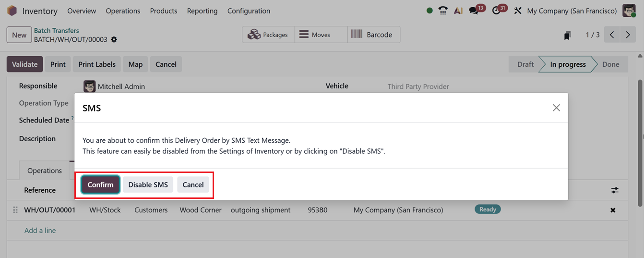Click the Barcode smart button
The width and height of the screenshot is (644, 258).
[x=373, y=35]
